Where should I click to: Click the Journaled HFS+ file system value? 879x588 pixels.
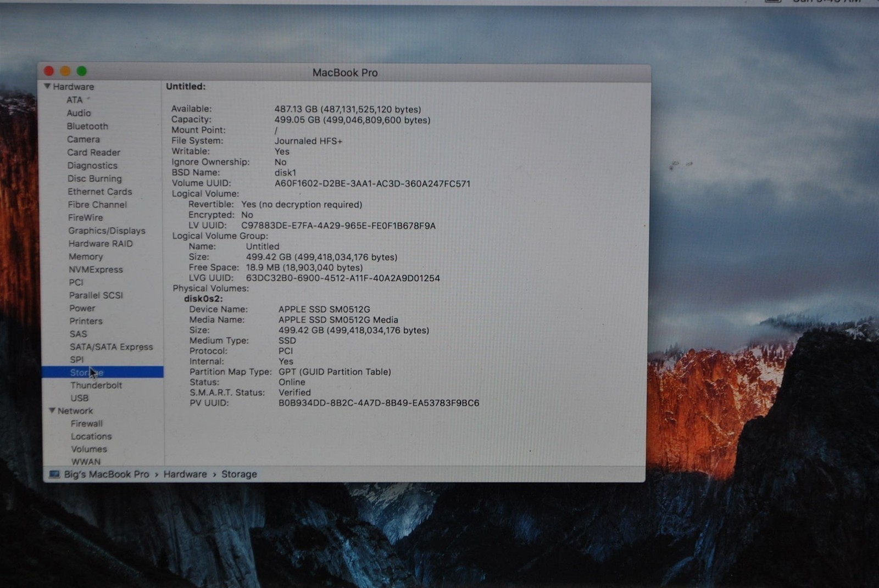[308, 141]
